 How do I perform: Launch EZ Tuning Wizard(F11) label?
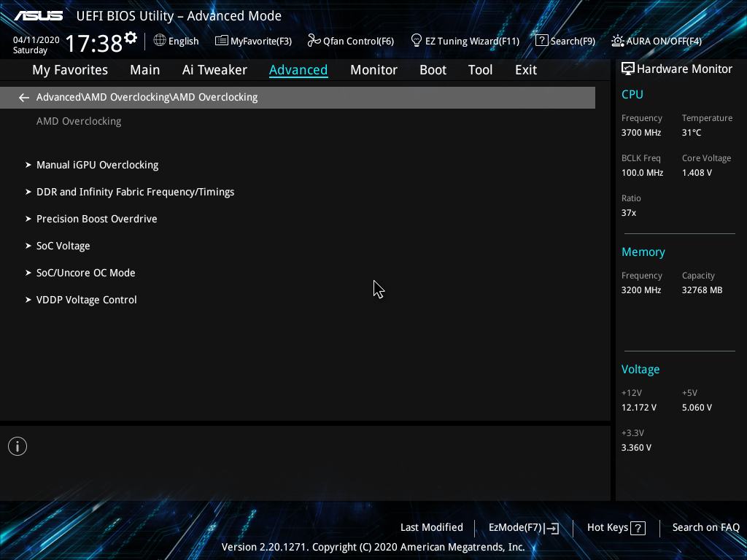472,41
